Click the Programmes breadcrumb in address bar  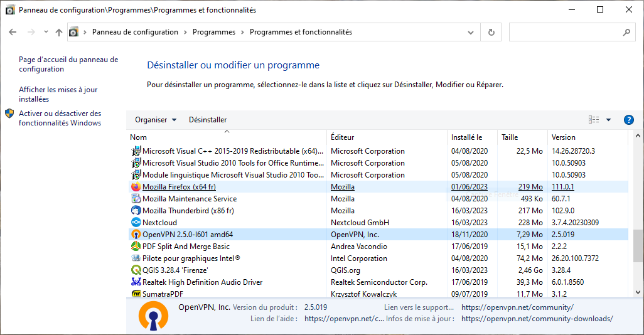coord(214,32)
